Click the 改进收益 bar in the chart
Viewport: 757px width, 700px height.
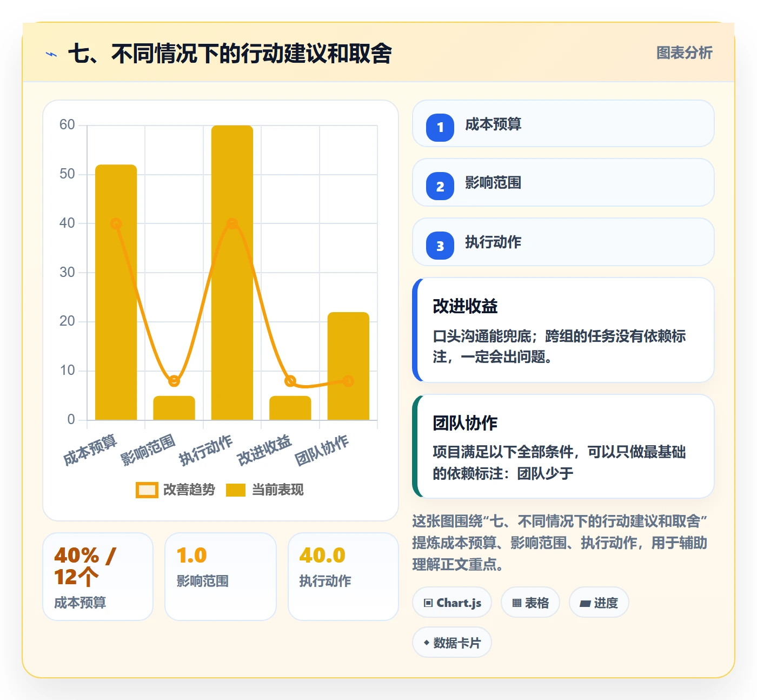[290, 408]
